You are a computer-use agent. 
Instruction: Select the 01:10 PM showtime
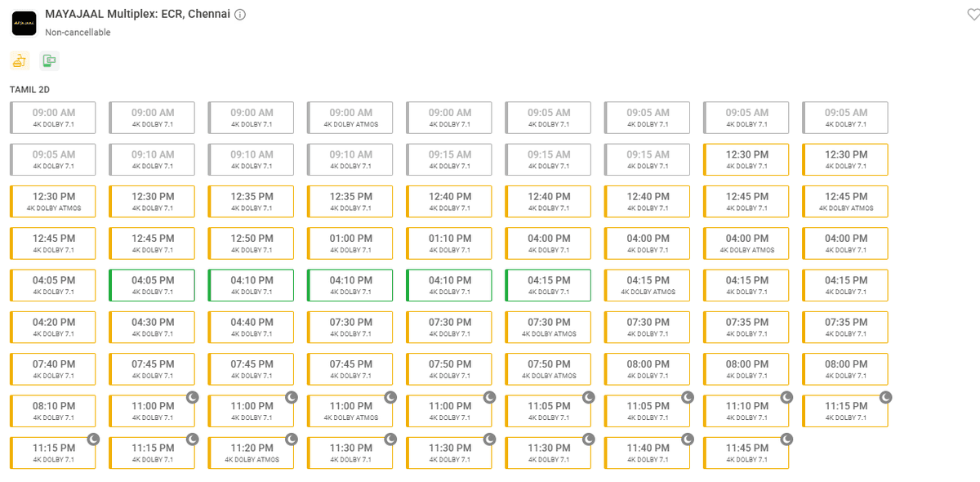(x=449, y=243)
